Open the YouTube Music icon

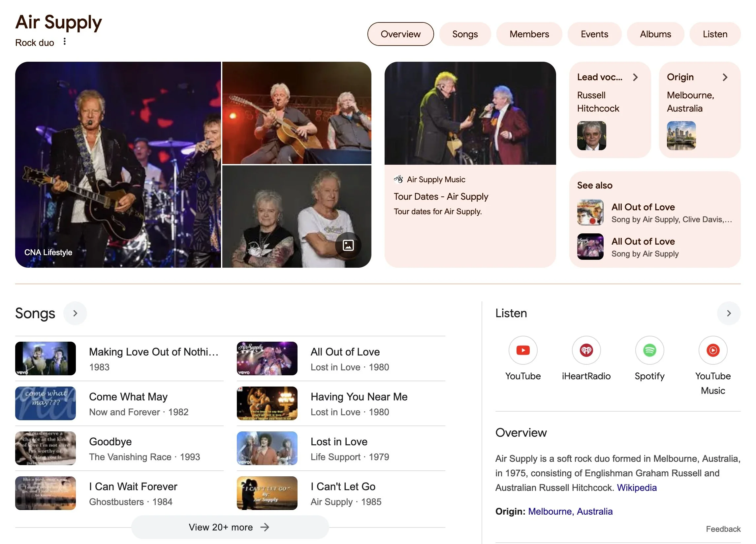(713, 350)
